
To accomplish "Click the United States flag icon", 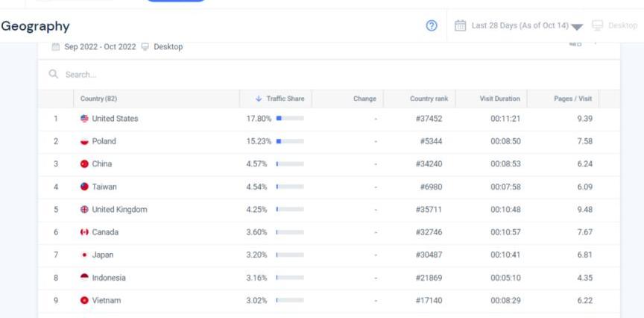I will 84,119.
